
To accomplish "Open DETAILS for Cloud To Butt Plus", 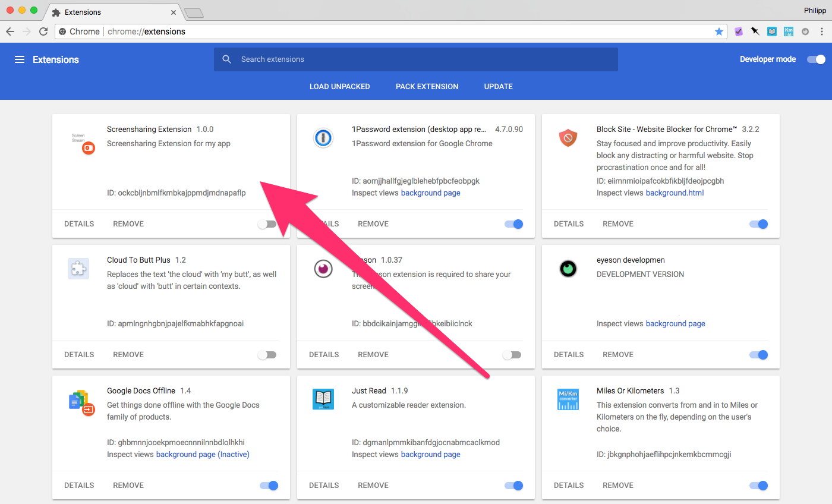I will click(x=79, y=355).
